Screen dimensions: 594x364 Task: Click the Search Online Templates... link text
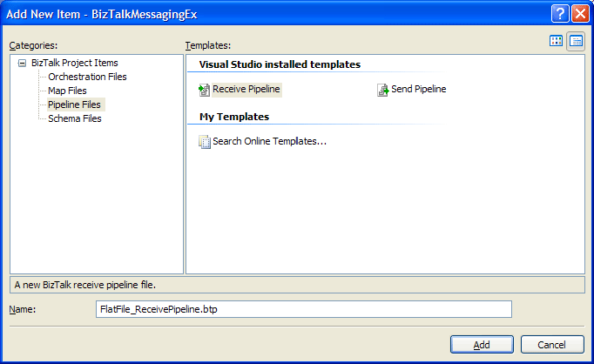(269, 141)
